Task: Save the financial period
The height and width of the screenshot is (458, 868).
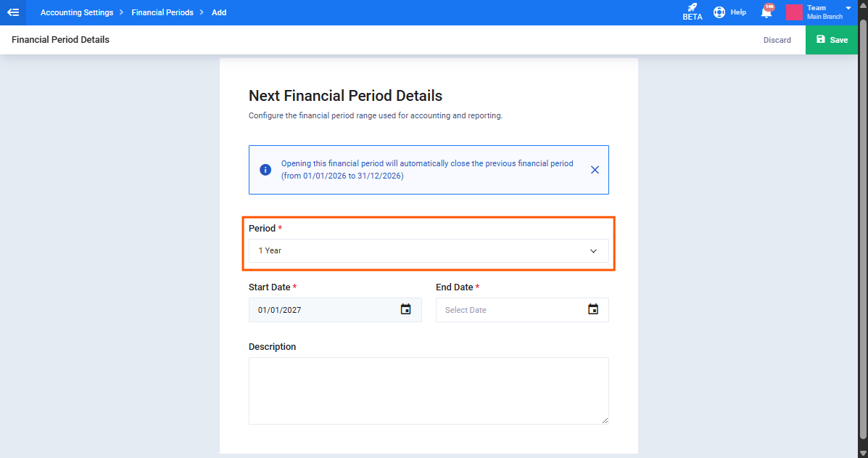Action: click(832, 40)
